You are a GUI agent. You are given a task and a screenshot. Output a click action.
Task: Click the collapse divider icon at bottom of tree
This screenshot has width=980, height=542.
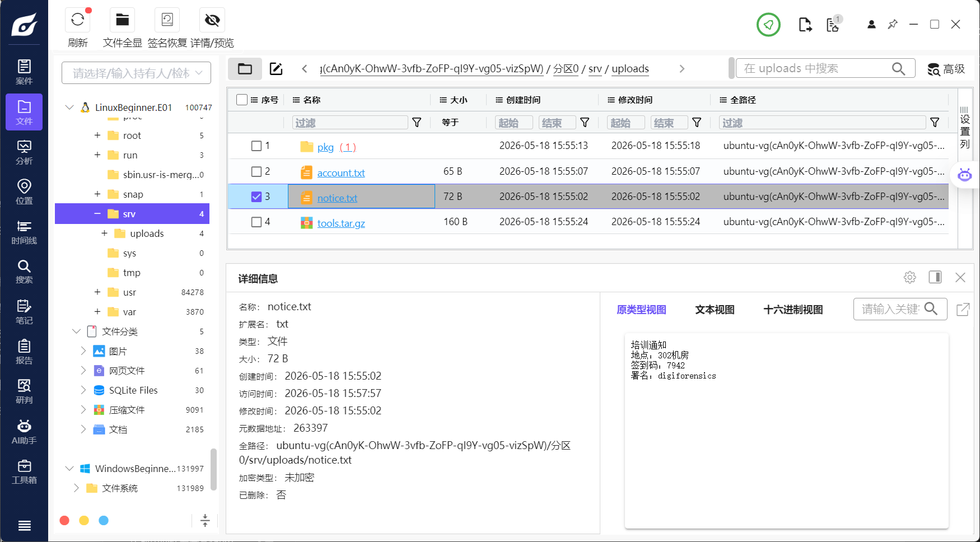205,520
